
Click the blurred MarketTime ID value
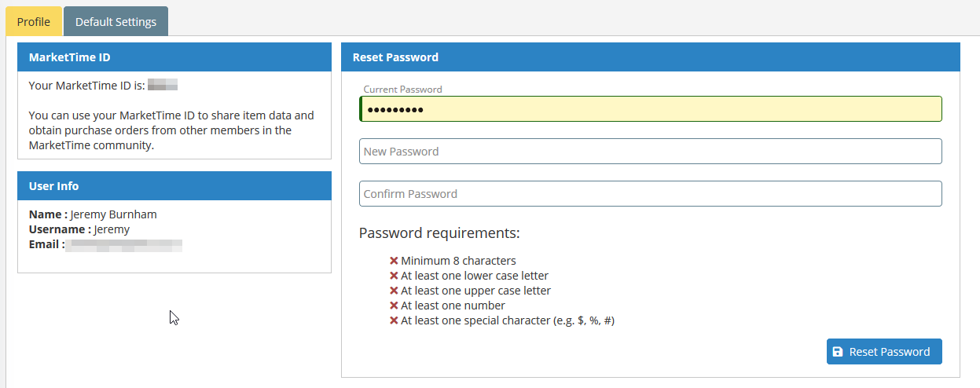click(x=163, y=85)
